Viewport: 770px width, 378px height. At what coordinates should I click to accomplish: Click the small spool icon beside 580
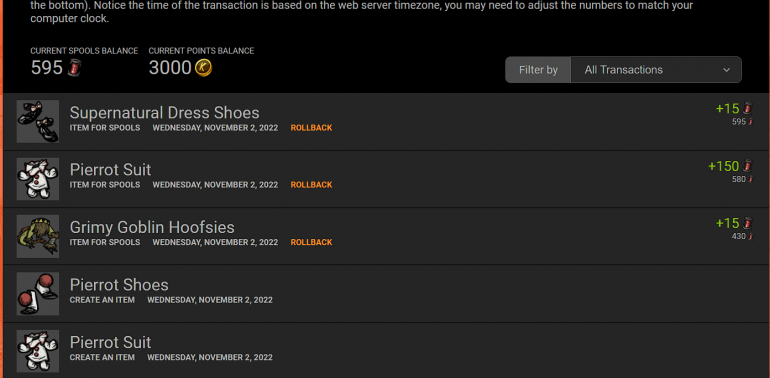click(x=750, y=180)
